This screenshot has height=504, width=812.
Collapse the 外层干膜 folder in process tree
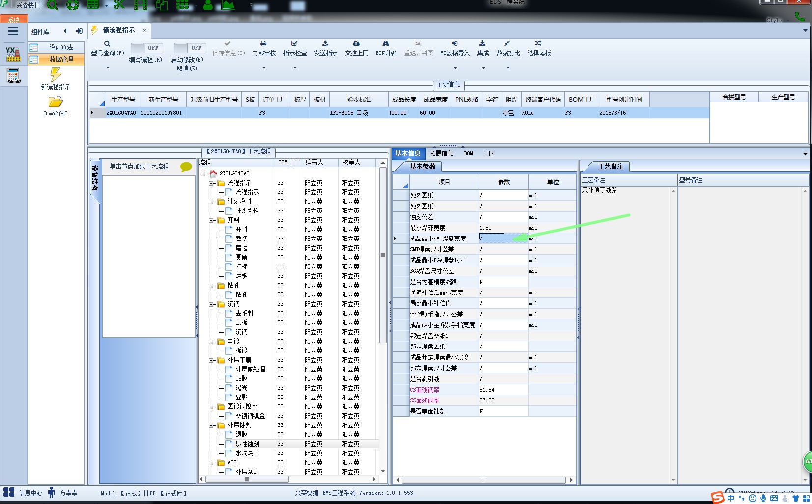[211, 360]
